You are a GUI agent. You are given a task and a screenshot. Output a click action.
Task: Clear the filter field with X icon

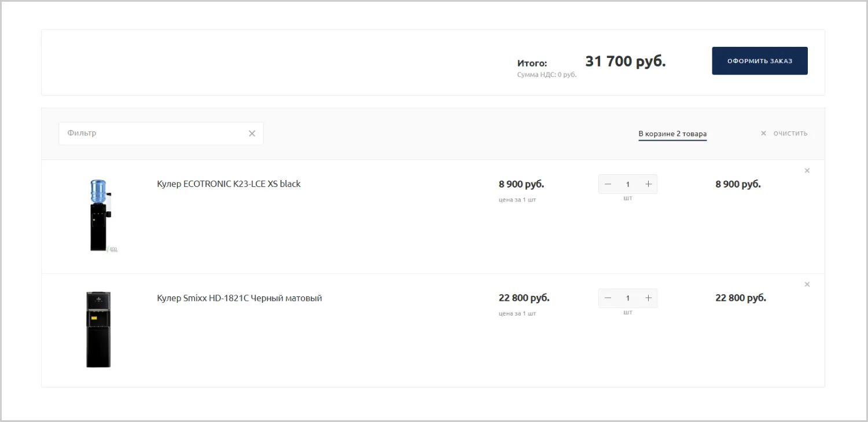pyautogui.click(x=252, y=133)
